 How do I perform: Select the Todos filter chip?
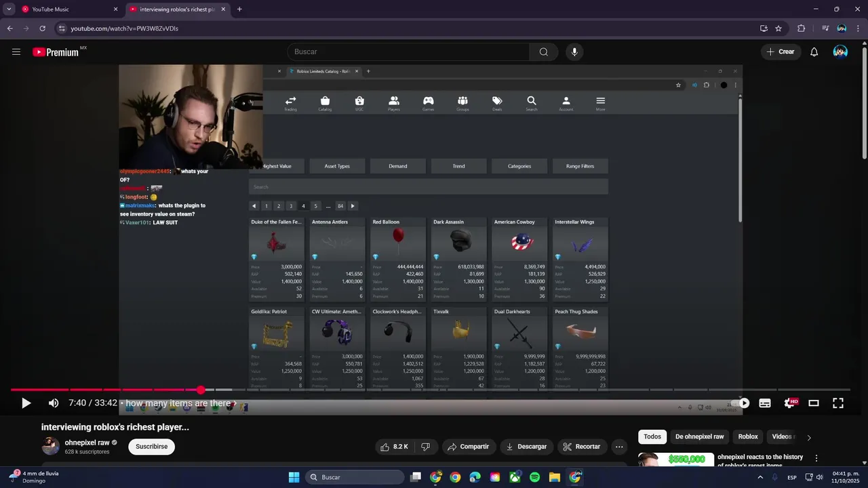coord(652,437)
